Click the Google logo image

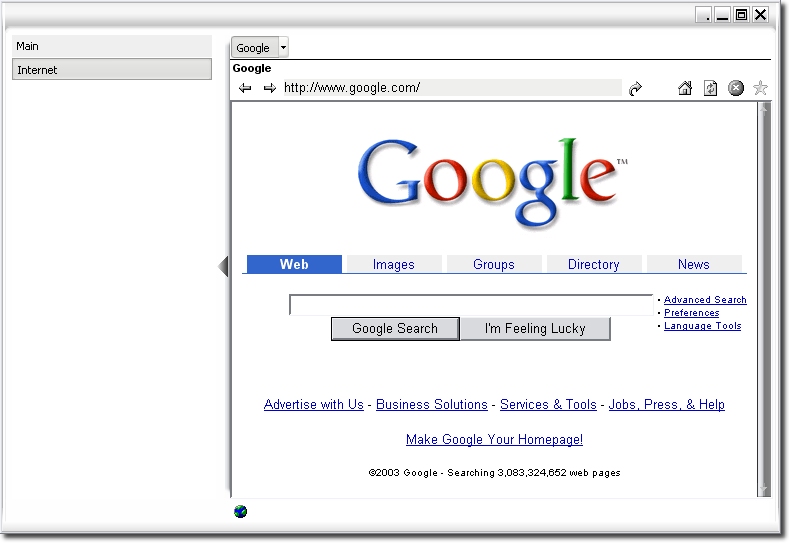(493, 182)
